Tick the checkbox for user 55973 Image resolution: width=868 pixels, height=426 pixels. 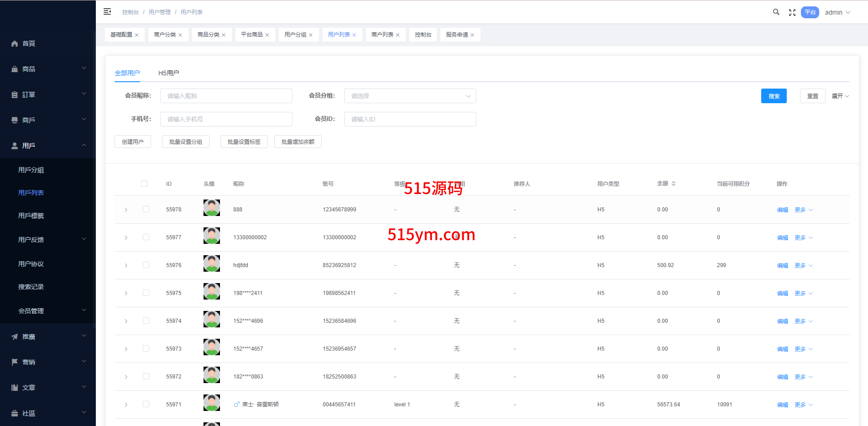146,348
